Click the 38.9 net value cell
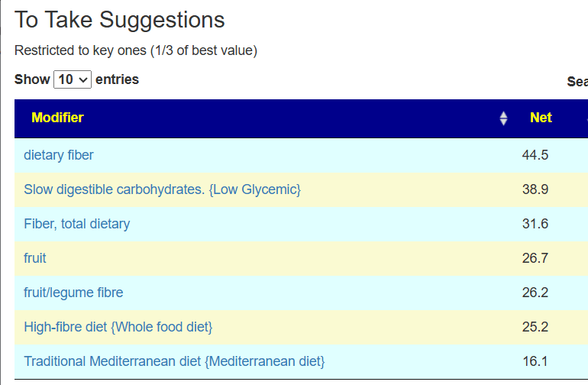Screen dimensions: 588x385 535,189
